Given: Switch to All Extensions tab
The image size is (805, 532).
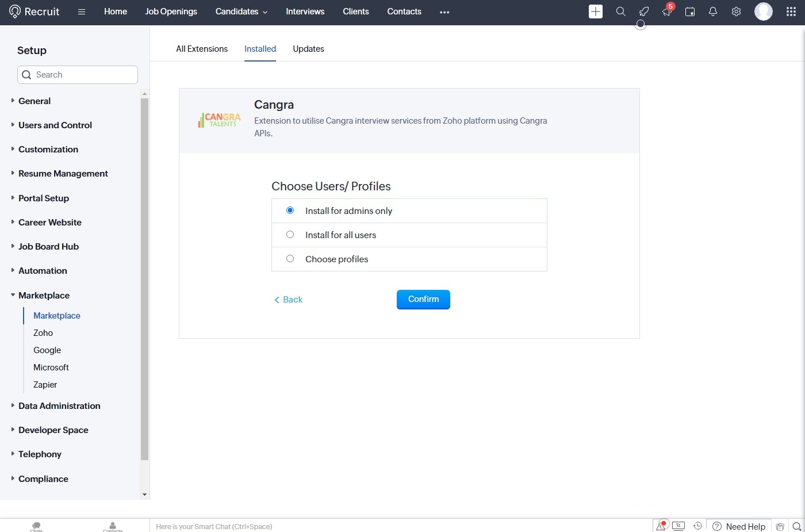Looking at the screenshot, I should pos(202,49).
